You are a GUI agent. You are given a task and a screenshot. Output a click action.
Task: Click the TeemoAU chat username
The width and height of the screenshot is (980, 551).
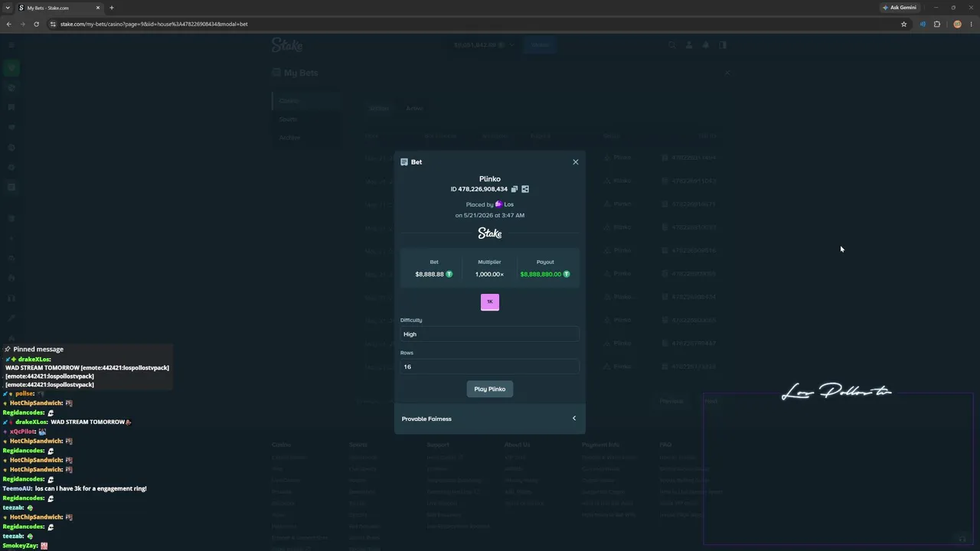tap(17, 488)
